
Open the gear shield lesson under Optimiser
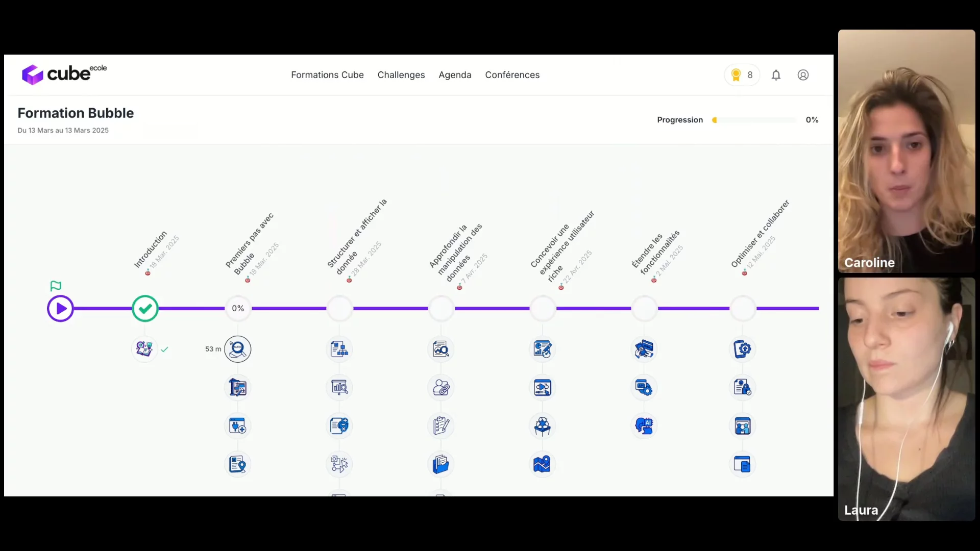pos(742,349)
